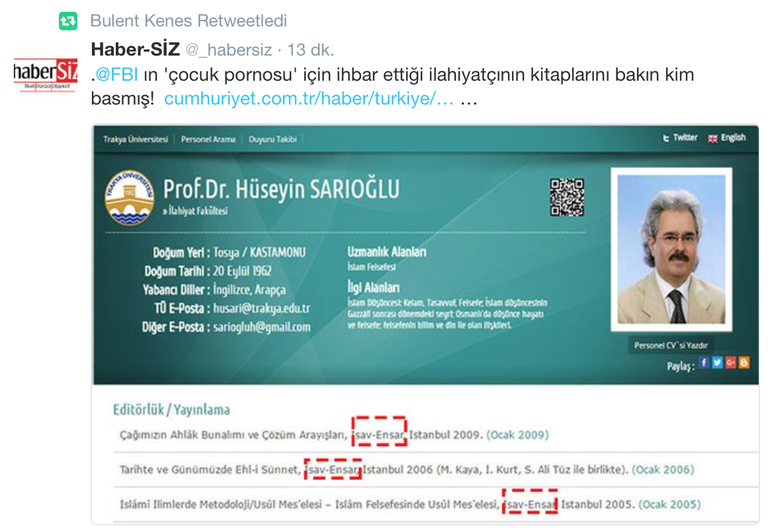Click the Google Plus share icon
Screen dimensions: 770x532
click(731, 363)
